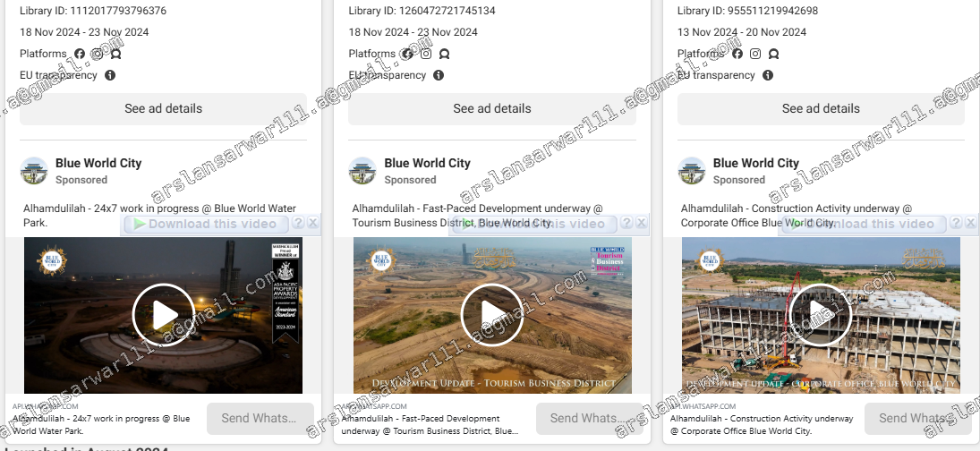Open help icon on Tourism District download bar
The width and height of the screenshot is (980, 451).
[626, 223]
